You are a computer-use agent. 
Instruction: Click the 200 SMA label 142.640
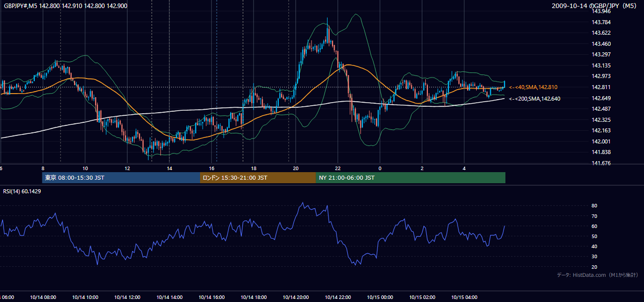[535, 99]
